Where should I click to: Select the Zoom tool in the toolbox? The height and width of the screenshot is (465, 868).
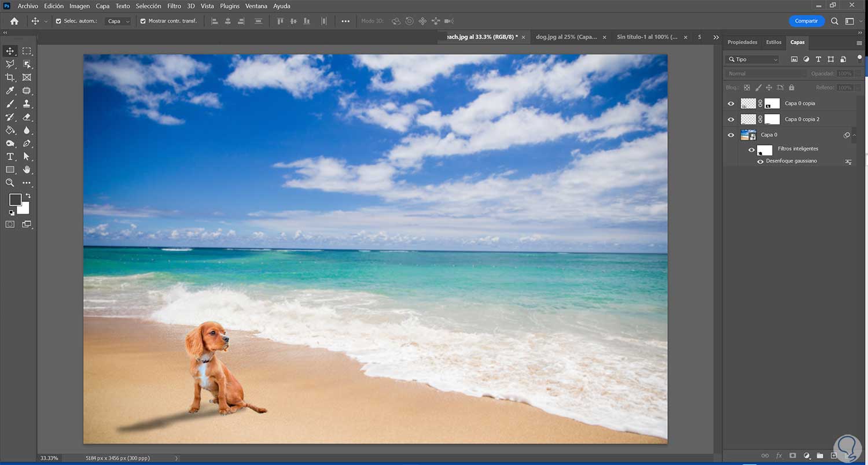pos(10,183)
